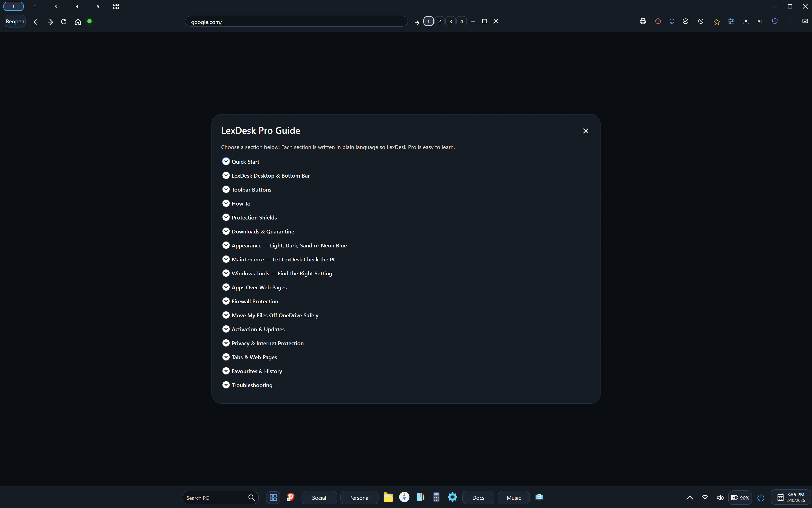Go to the home page icon
812x508 pixels.
(78, 22)
